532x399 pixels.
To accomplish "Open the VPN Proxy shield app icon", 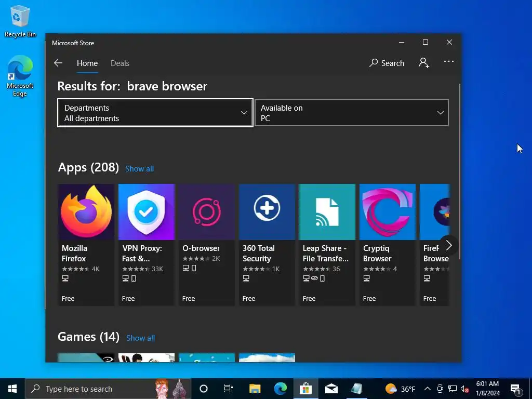I will point(146,212).
